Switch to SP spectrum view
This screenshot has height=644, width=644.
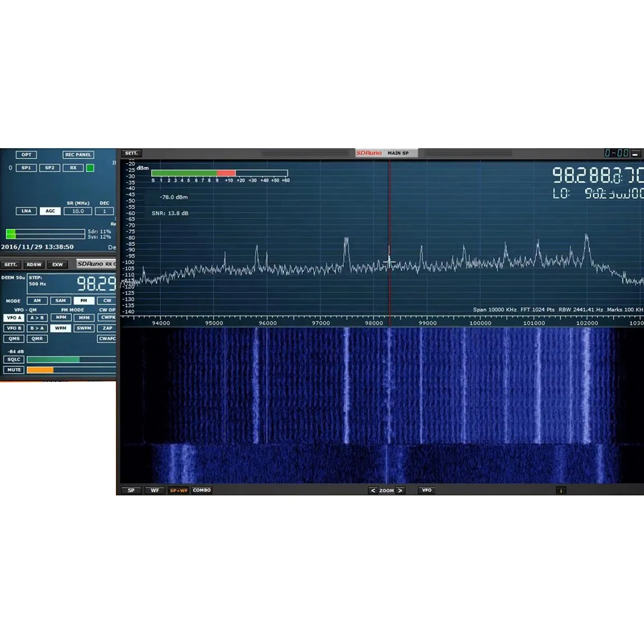coord(131,490)
